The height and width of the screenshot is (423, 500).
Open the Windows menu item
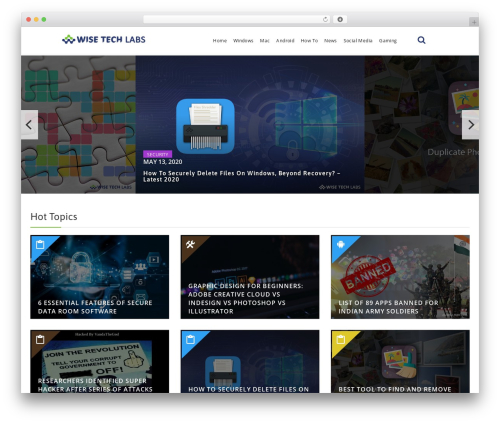pos(243,41)
